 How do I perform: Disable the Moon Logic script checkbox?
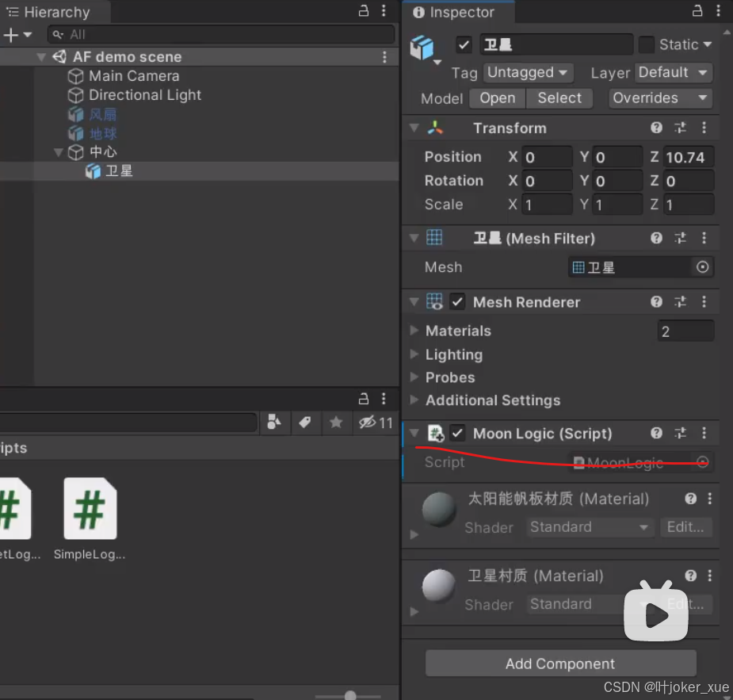click(457, 434)
